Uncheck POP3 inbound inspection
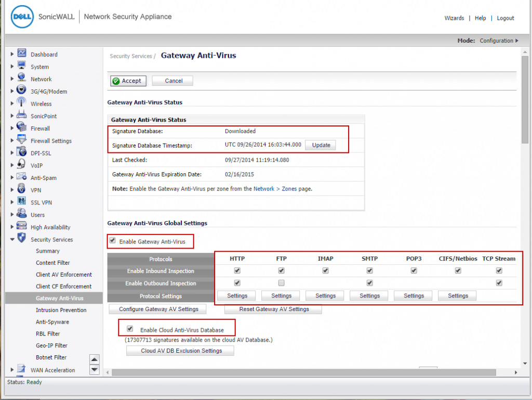This screenshot has height=400, width=532. 414,270
